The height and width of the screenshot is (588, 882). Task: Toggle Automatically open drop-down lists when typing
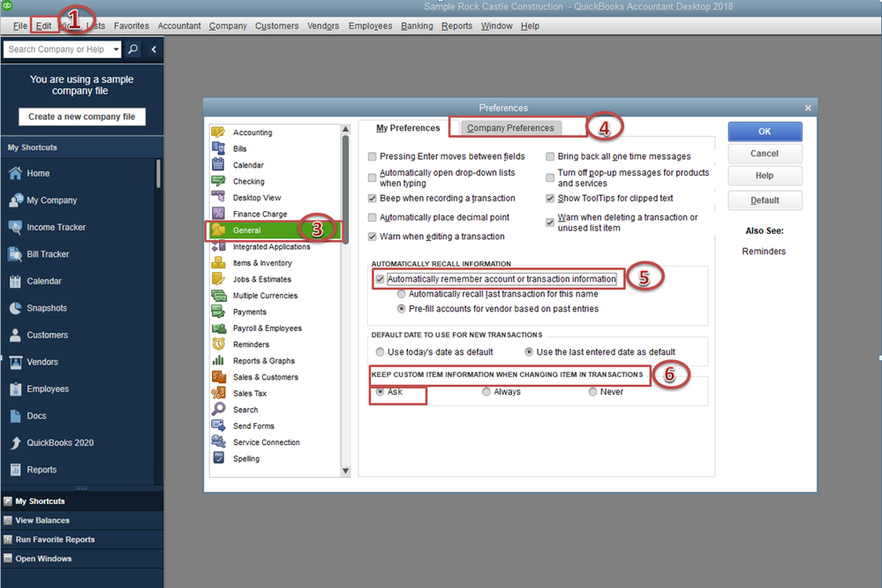[x=372, y=177]
